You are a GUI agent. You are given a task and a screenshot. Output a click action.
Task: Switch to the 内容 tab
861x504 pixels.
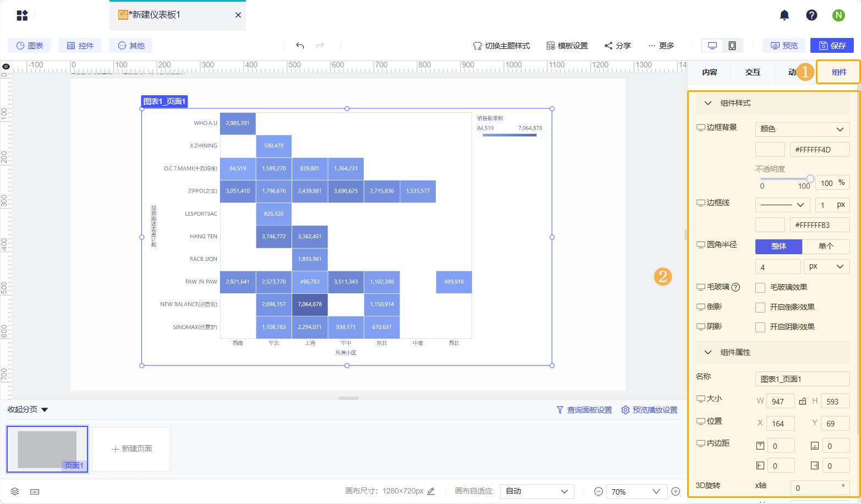click(710, 72)
